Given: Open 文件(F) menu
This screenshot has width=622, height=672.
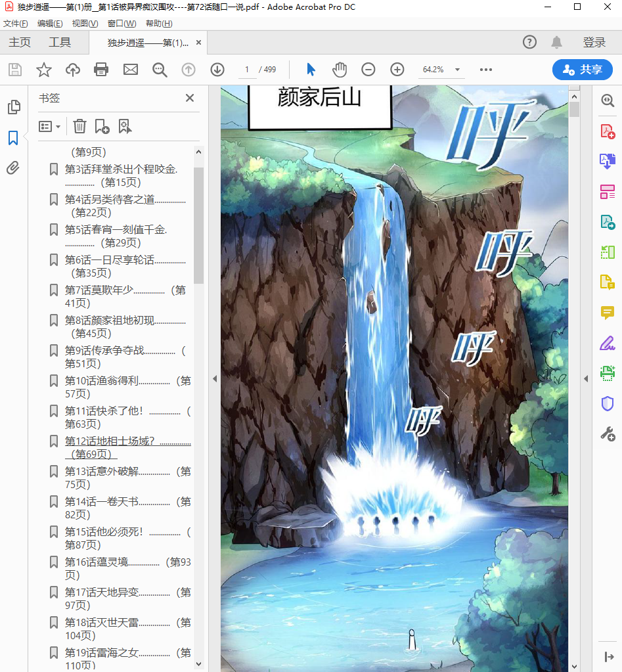Looking at the screenshot, I should (x=15, y=24).
